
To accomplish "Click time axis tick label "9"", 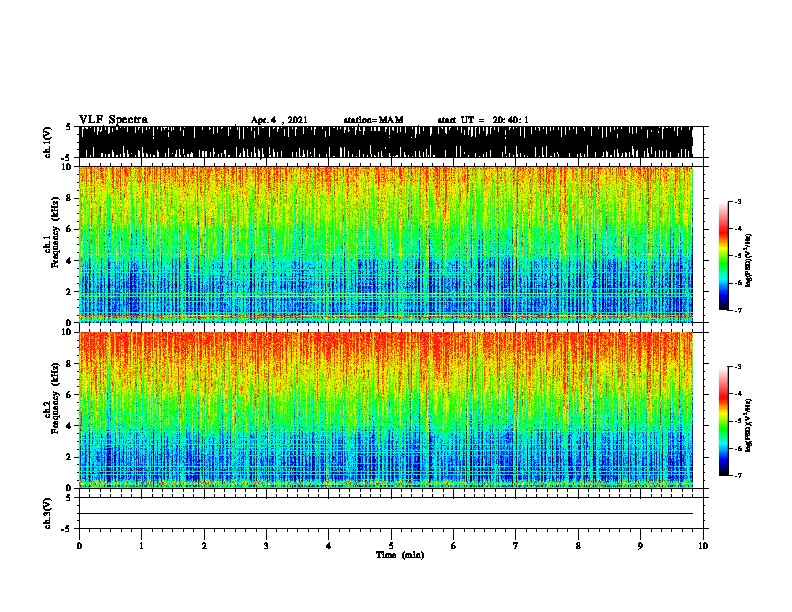I will point(640,546).
